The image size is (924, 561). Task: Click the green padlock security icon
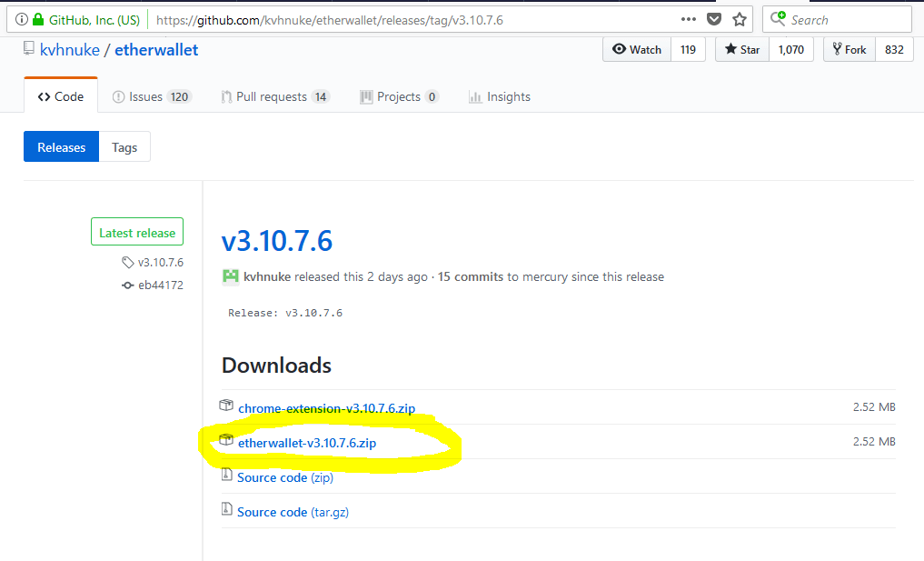coord(38,19)
